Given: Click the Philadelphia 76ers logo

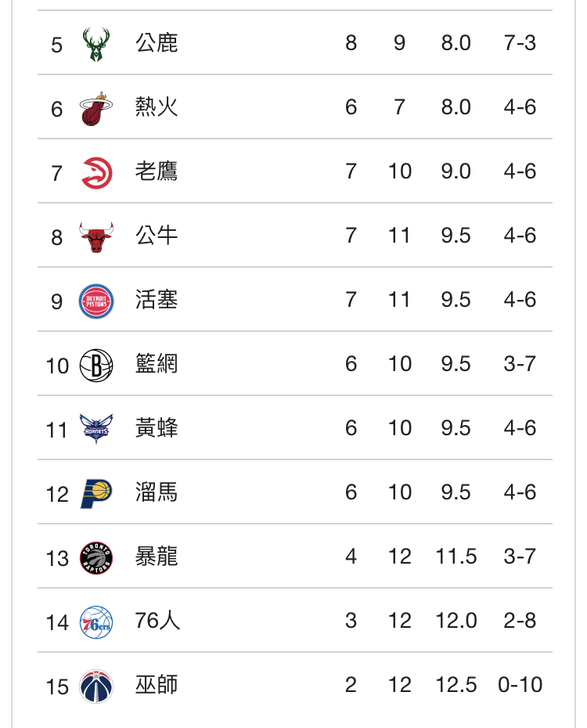Looking at the screenshot, I should coord(96,622).
